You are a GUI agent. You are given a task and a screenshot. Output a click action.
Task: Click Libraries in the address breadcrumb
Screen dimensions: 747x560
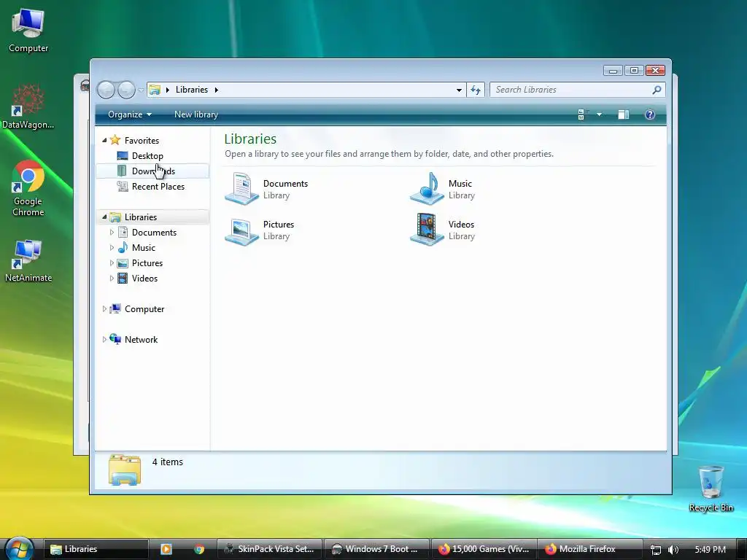[x=192, y=90]
